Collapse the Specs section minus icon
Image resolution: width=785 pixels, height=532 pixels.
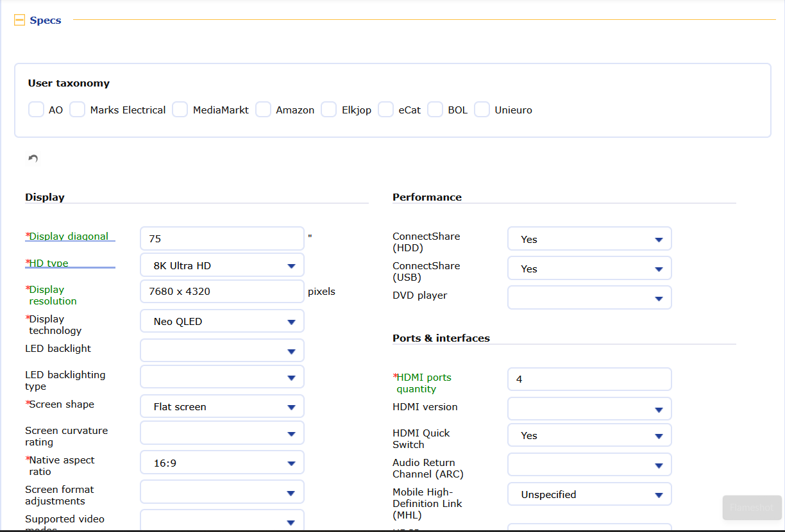point(19,21)
